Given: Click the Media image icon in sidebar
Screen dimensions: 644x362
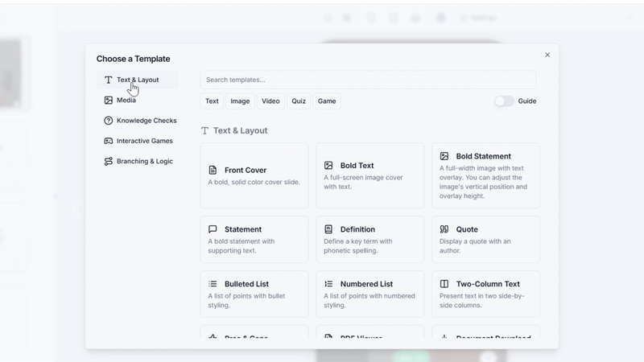Looking at the screenshot, I should pos(108,100).
